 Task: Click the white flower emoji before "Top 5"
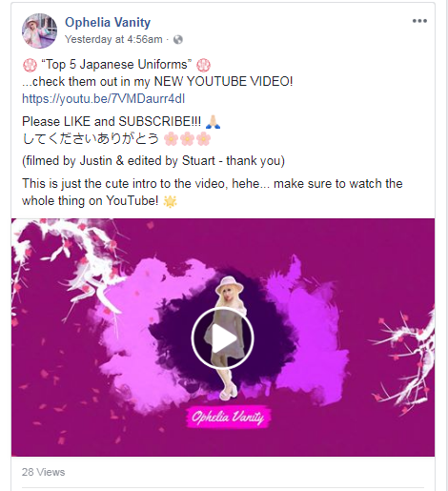click(30, 65)
